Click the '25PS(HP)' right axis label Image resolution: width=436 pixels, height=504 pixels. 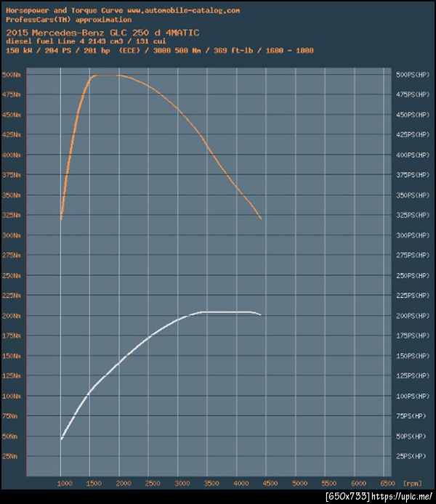point(411,456)
